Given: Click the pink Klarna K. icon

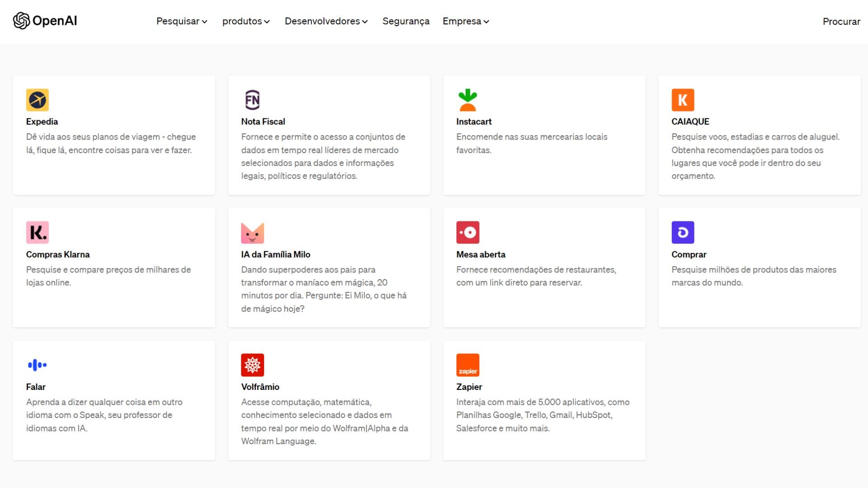Looking at the screenshot, I should (x=37, y=232).
